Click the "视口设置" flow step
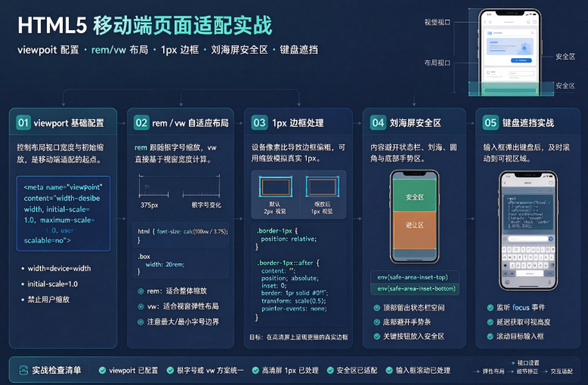The width and height of the screenshot is (588, 385). click(528, 363)
